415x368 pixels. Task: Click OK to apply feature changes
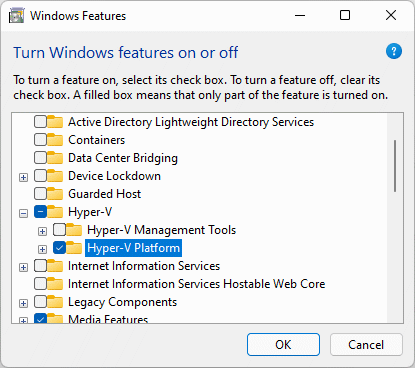click(x=283, y=344)
